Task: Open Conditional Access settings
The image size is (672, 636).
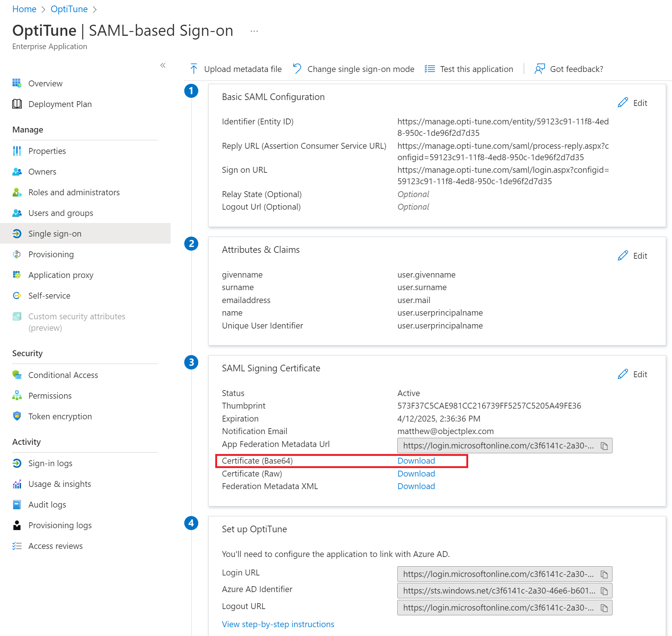Action: click(63, 375)
